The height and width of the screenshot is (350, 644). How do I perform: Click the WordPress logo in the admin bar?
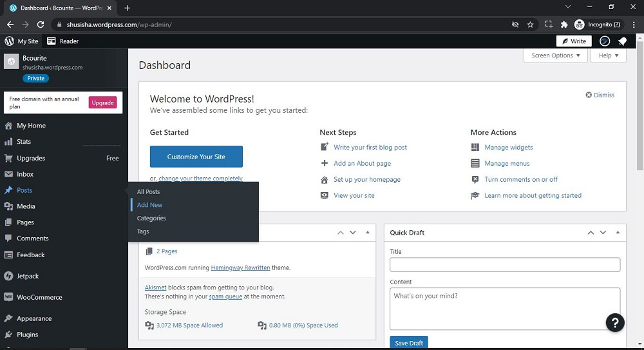pyautogui.click(x=9, y=41)
